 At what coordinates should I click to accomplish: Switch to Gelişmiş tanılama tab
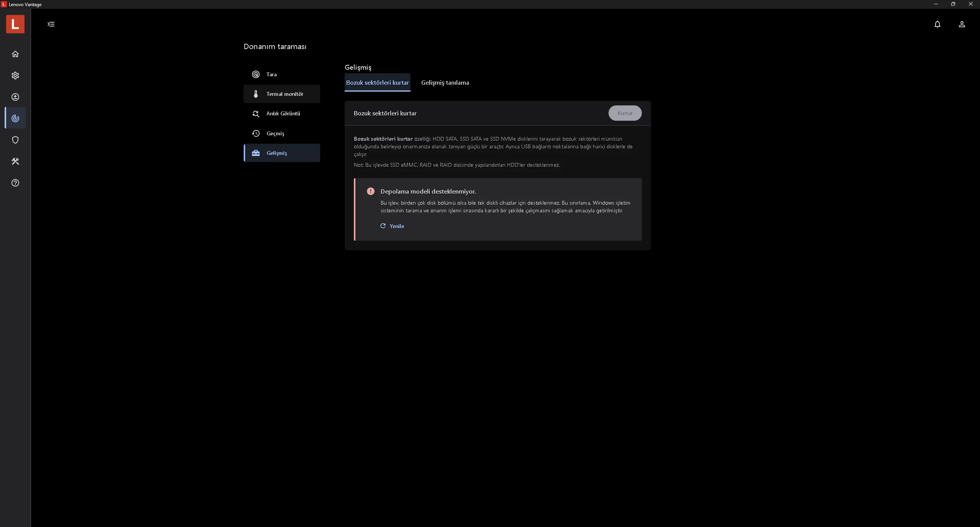click(x=445, y=82)
